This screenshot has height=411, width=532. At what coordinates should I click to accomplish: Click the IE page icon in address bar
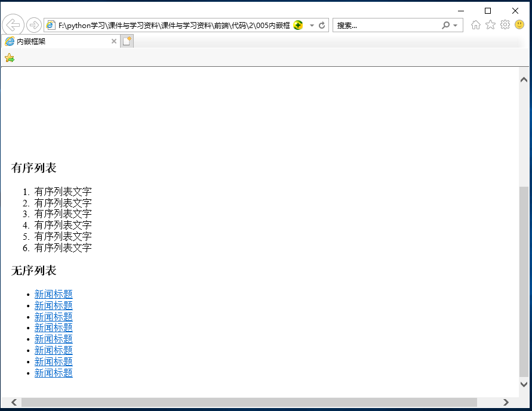pos(51,25)
